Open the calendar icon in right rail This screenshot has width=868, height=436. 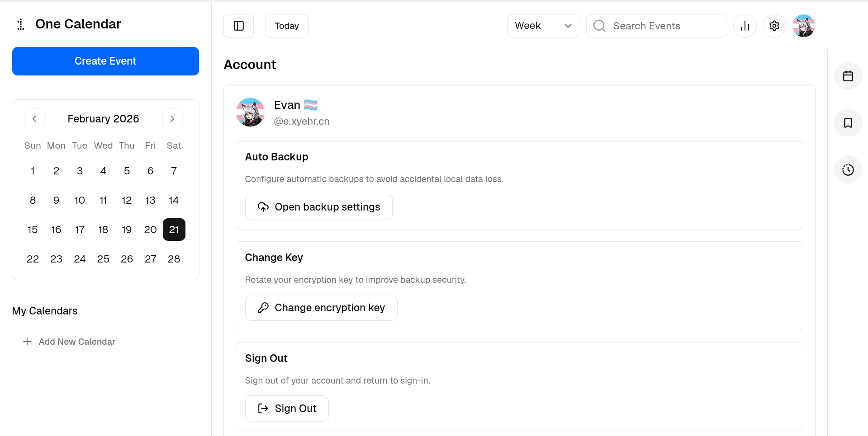click(848, 76)
